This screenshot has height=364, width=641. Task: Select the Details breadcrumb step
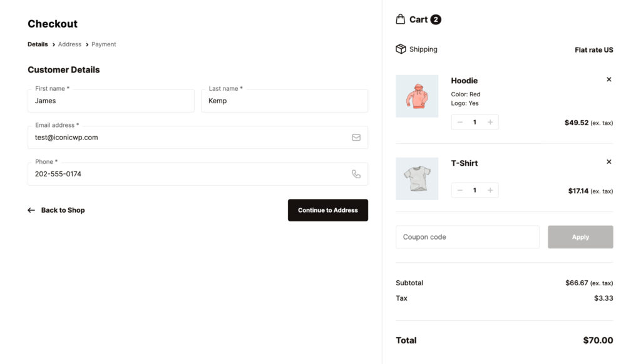click(37, 44)
